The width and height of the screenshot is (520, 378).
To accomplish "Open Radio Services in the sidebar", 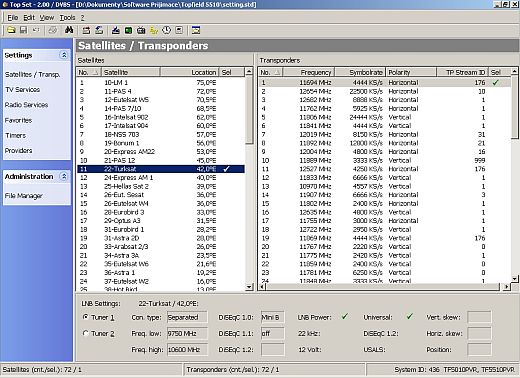I will pyautogui.click(x=26, y=105).
